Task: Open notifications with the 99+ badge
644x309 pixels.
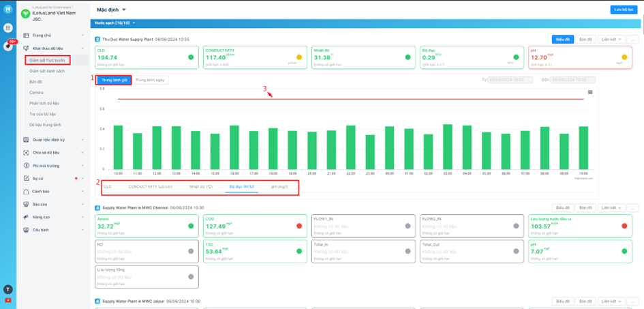Action: (7, 46)
